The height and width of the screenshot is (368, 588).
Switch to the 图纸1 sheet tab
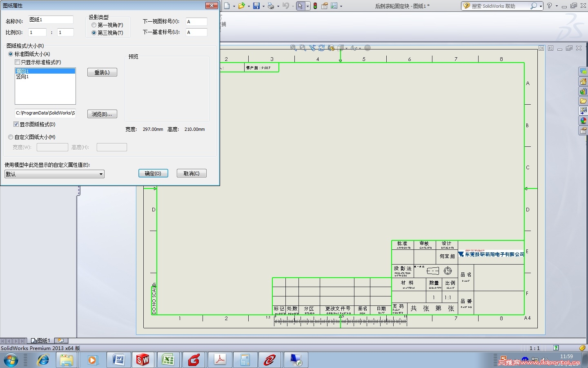(40, 340)
